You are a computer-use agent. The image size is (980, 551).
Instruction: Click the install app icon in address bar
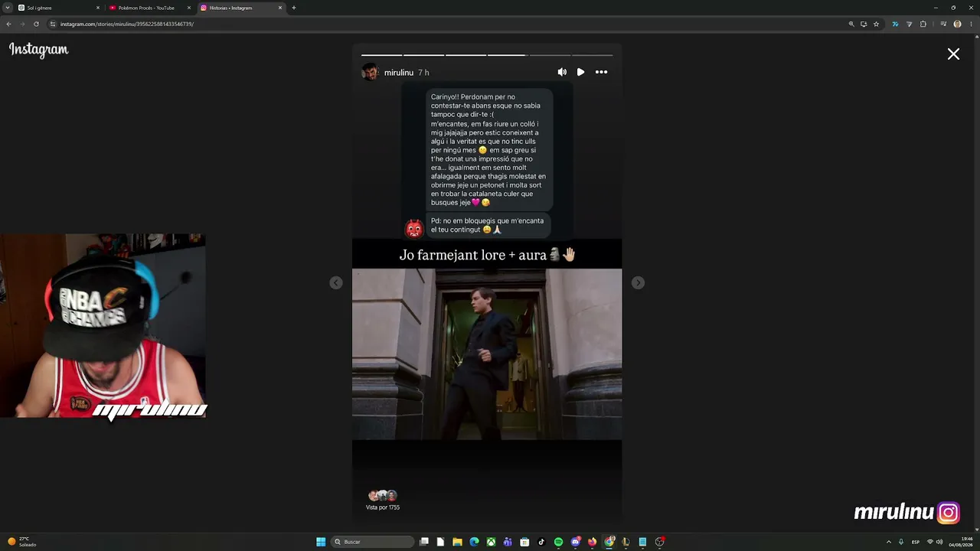tap(864, 24)
